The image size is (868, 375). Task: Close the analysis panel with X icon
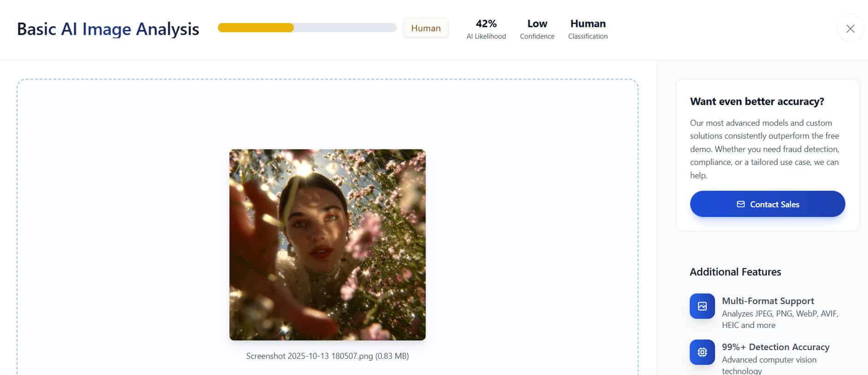(x=850, y=29)
